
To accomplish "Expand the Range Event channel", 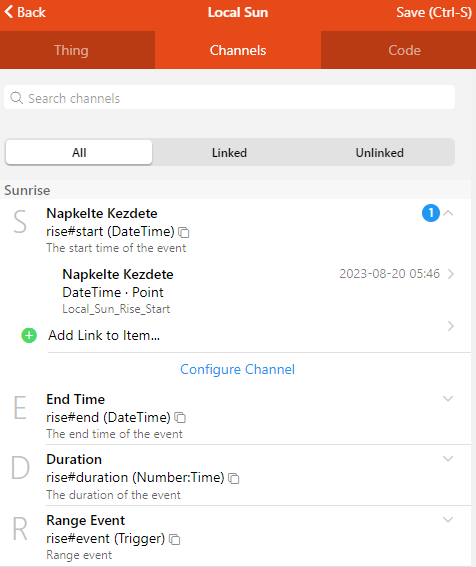I will [x=448, y=520].
